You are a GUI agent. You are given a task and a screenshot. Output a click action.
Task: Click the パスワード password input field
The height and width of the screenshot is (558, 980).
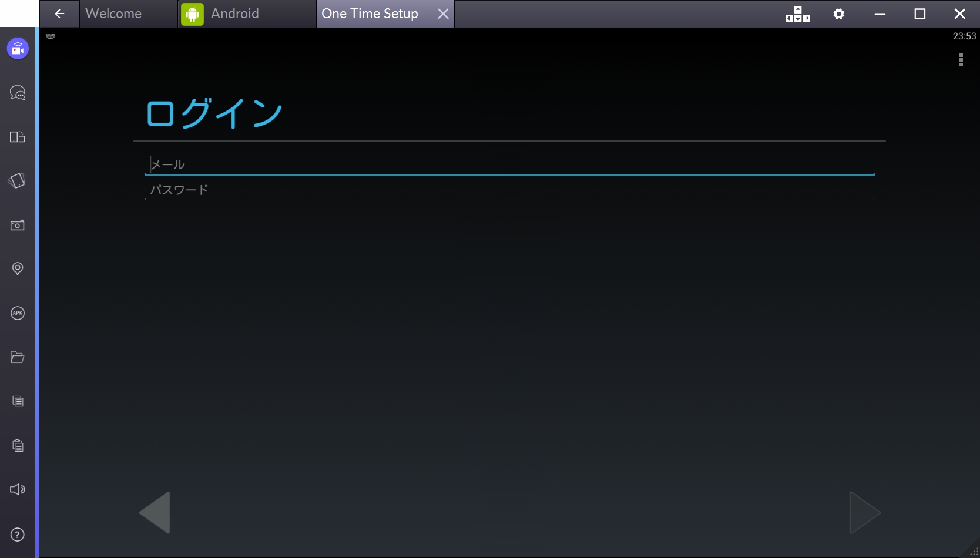coord(509,190)
